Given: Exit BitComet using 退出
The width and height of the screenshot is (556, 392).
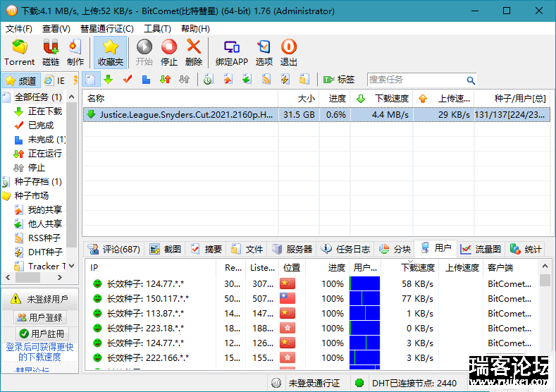Looking at the screenshot, I should point(289,52).
